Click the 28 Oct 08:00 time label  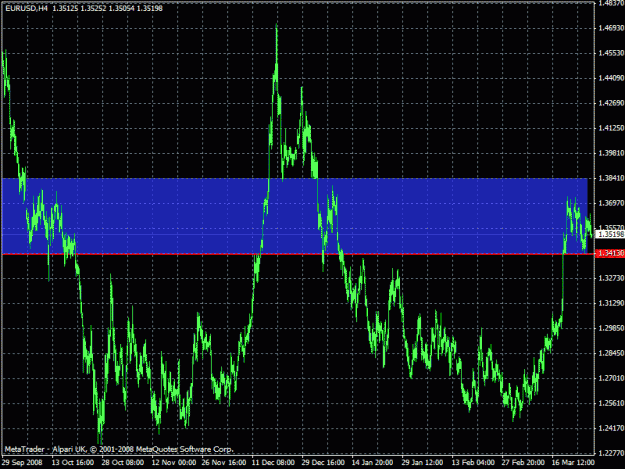[123, 463]
